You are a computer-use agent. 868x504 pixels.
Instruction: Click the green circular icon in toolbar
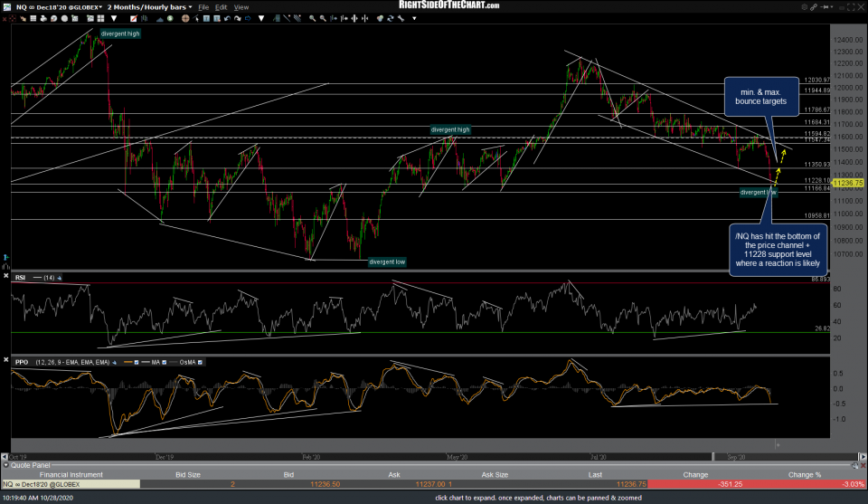click(x=170, y=18)
